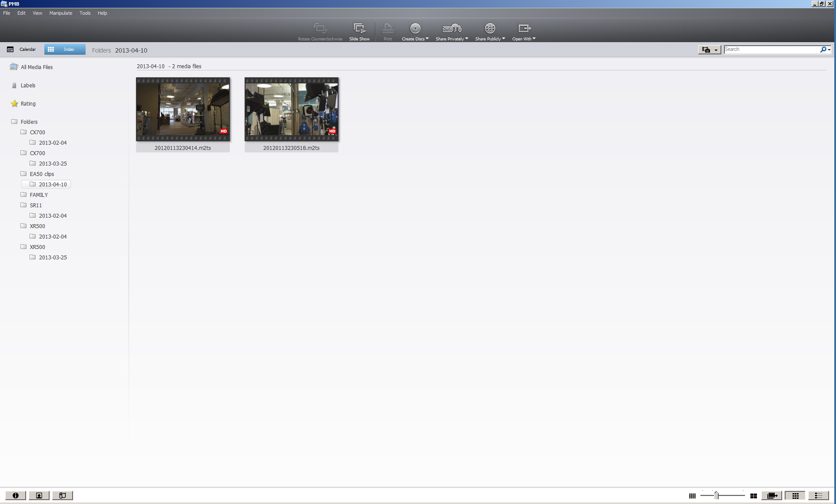Click inside the Search input field

coord(771,50)
